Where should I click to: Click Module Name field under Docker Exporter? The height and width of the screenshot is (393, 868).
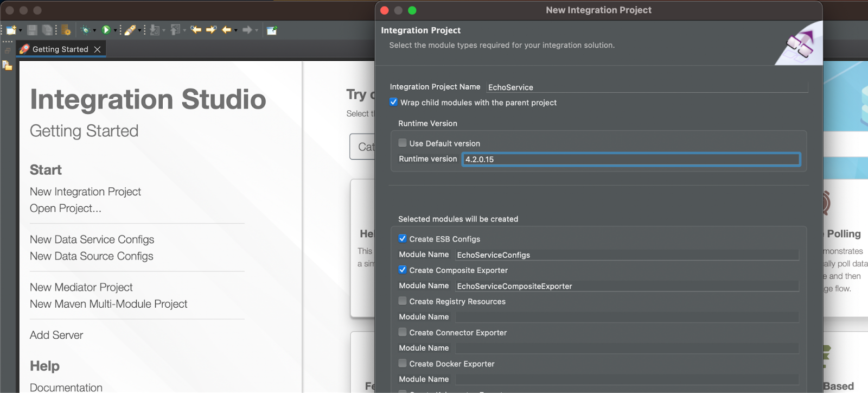click(627, 379)
